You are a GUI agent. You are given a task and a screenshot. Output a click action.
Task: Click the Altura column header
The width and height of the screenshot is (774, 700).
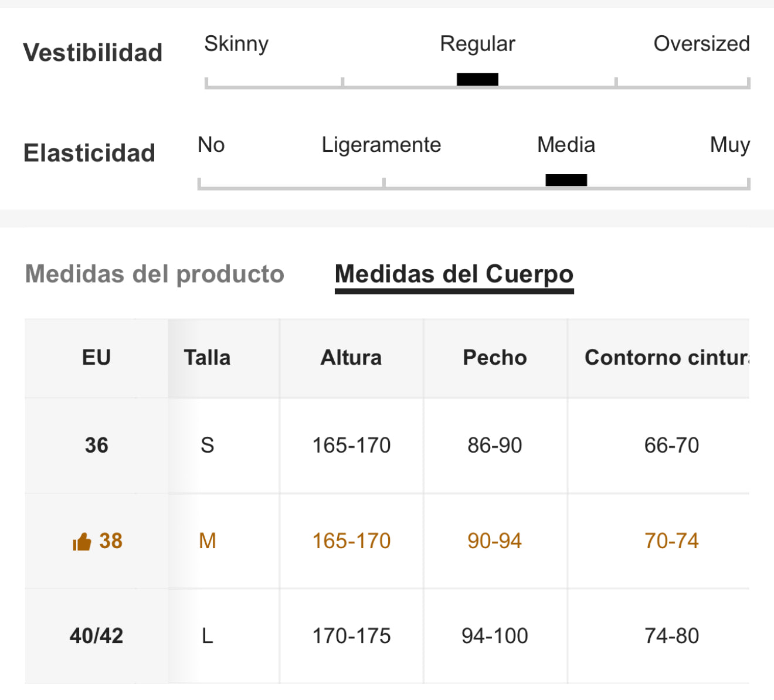351,358
